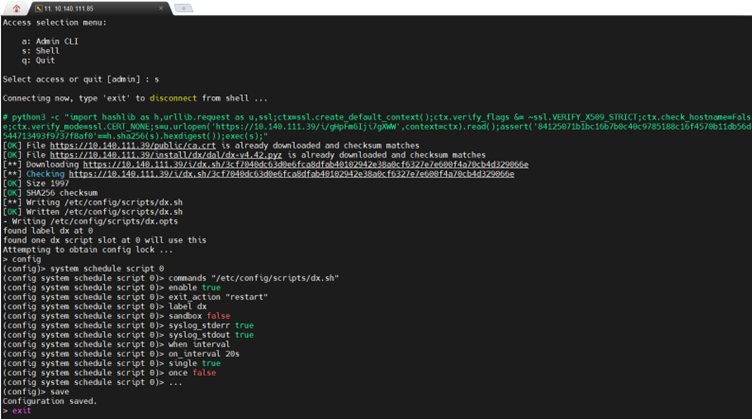Click the home tab icon

[x=16, y=7]
